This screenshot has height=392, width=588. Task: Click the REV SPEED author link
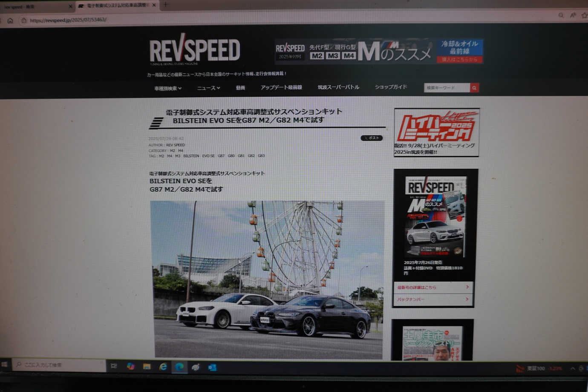click(x=176, y=145)
